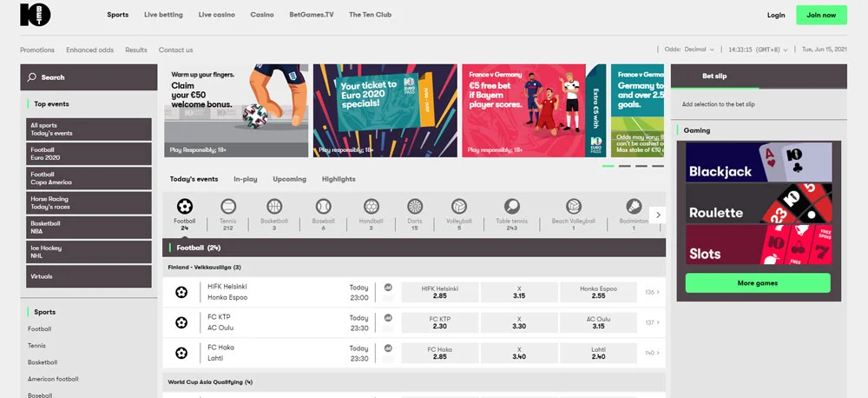
Task: Bet on HIFK Helsinki at 2.85
Action: tap(440, 292)
